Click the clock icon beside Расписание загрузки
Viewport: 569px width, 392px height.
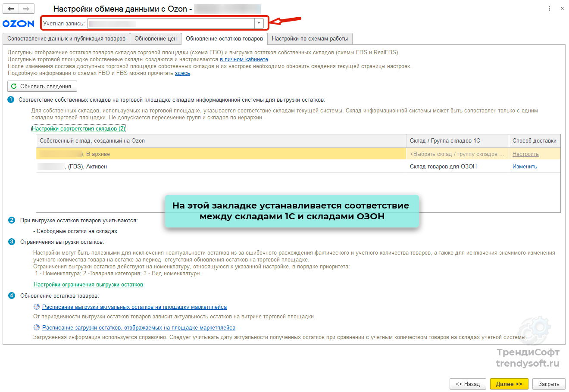(37, 327)
